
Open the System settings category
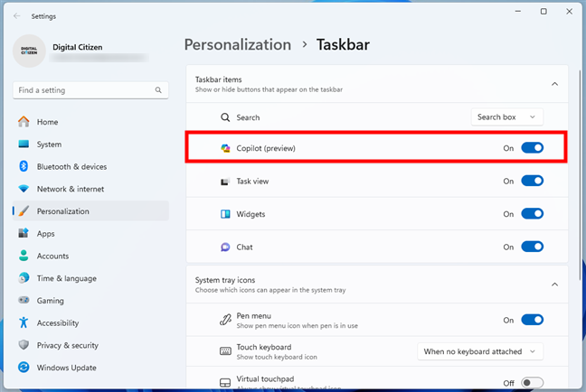90,145
